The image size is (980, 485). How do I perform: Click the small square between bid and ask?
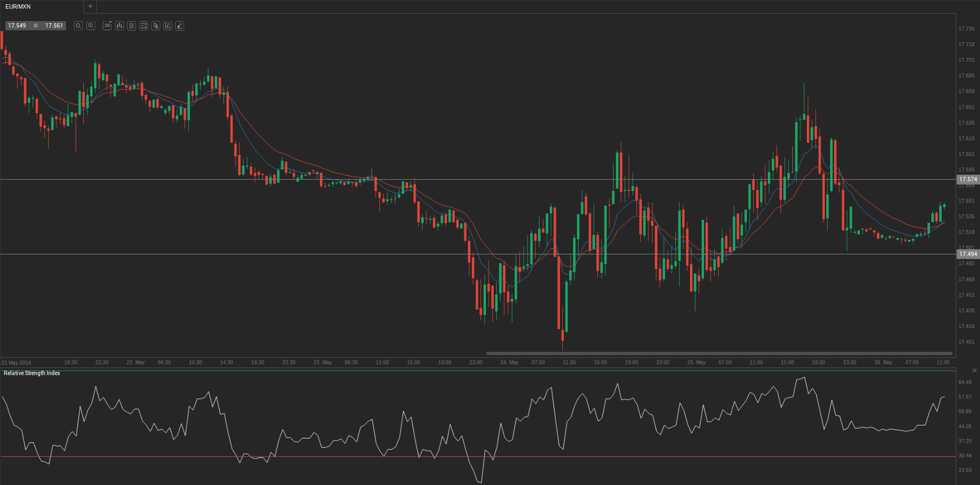(36, 25)
